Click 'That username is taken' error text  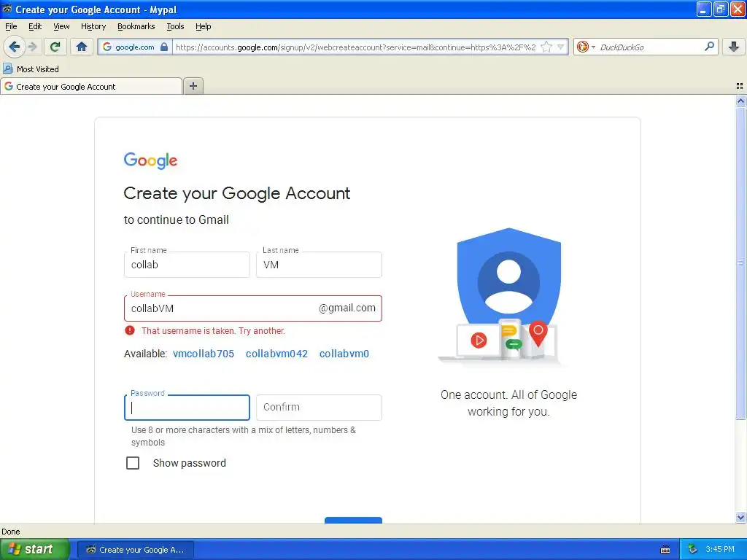[x=213, y=330]
